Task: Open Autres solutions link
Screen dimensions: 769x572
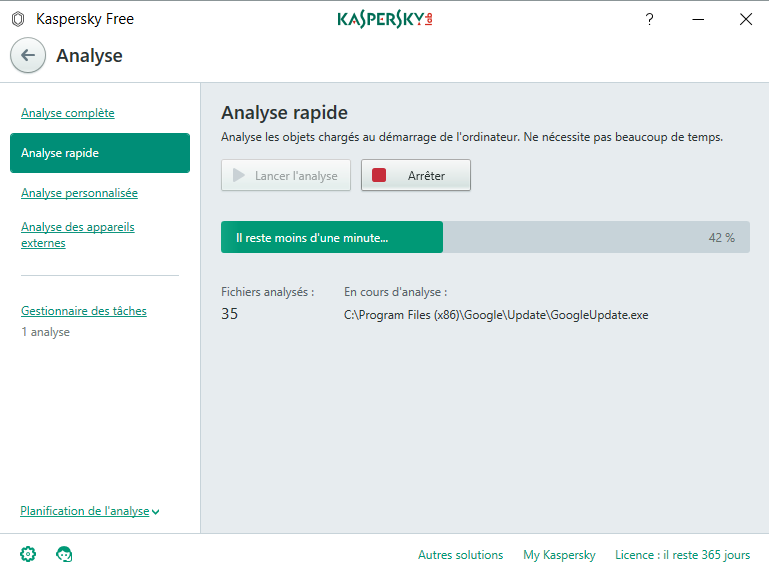Action: 460,555
